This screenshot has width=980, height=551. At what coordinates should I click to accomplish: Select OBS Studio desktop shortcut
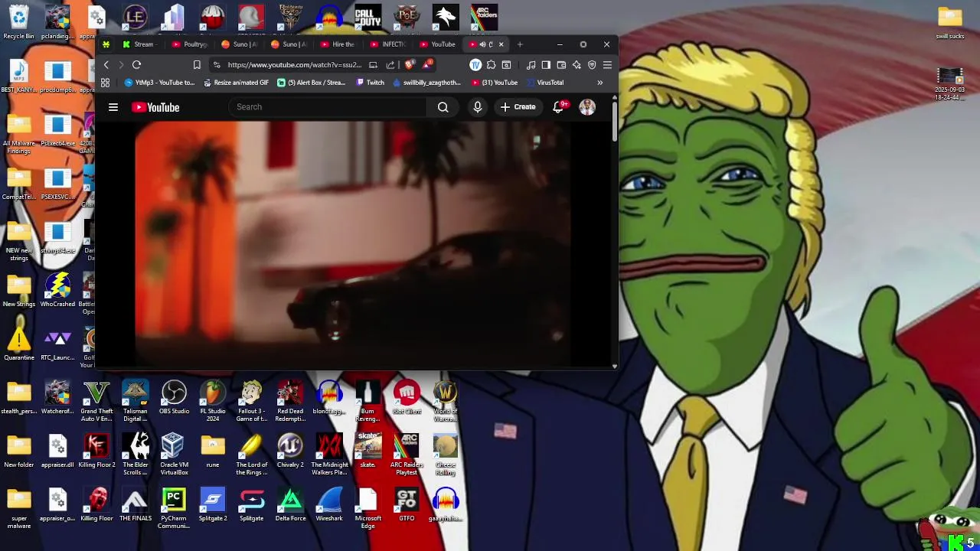pyautogui.click(x=174, y=398)
